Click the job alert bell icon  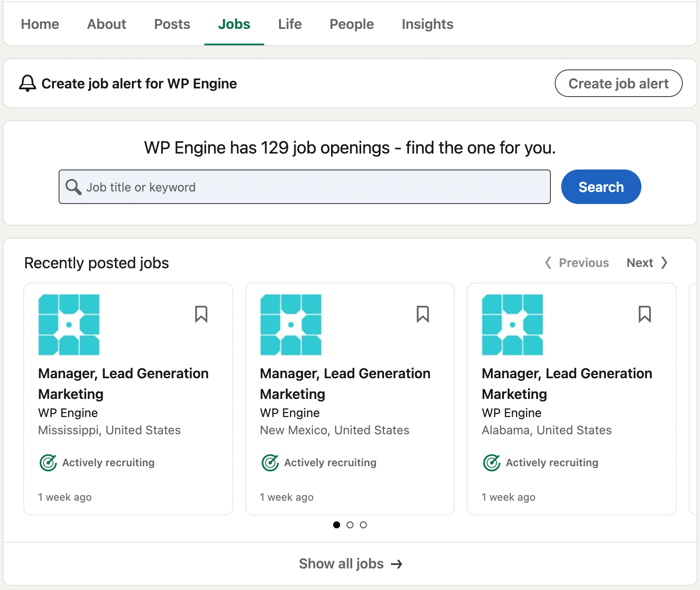tap(28, 83)
